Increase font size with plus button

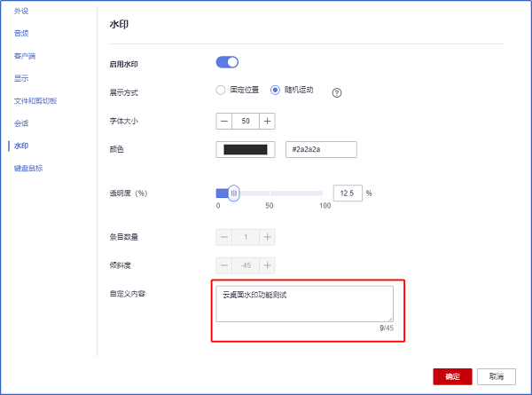(x=267, y=120)
